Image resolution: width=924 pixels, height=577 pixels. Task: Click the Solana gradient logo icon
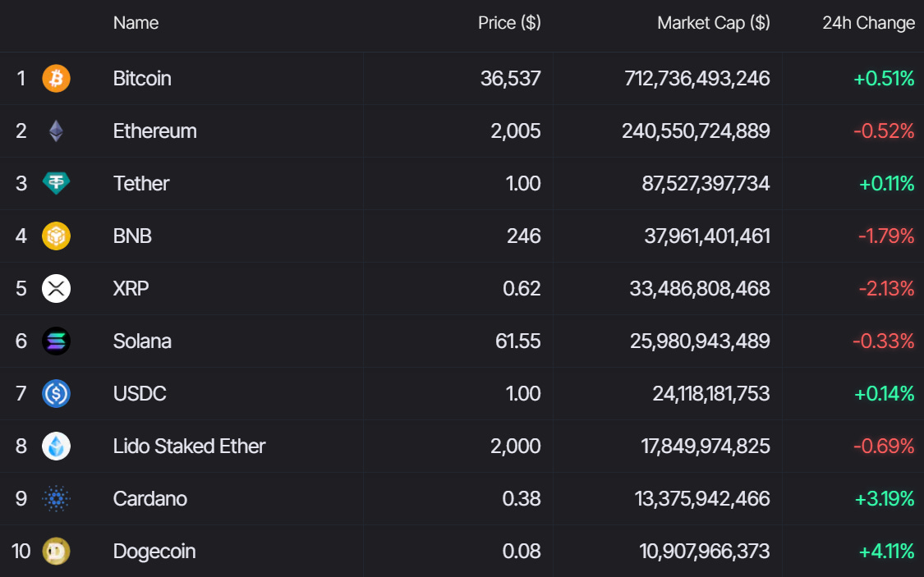pyautogui.click(x=56, y=341)
